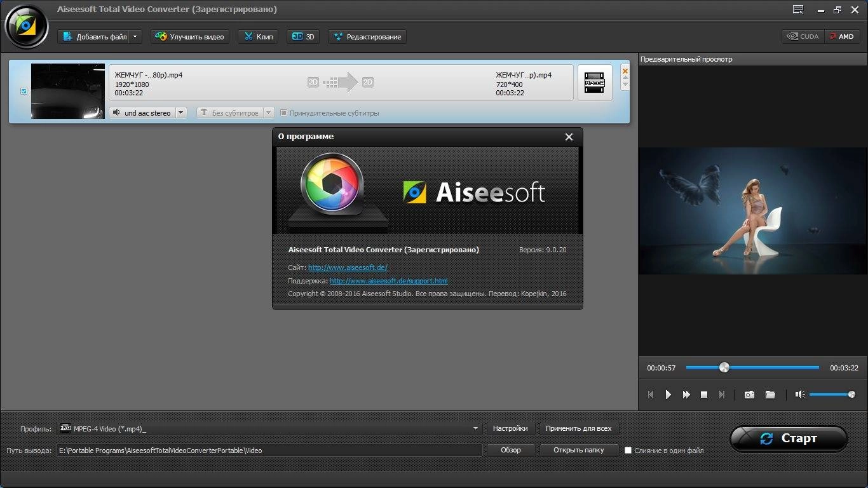Uncheck the ЖЕМЧУГ video file checkbox
The width and height of the screenshot is (868, 488).
24,91
